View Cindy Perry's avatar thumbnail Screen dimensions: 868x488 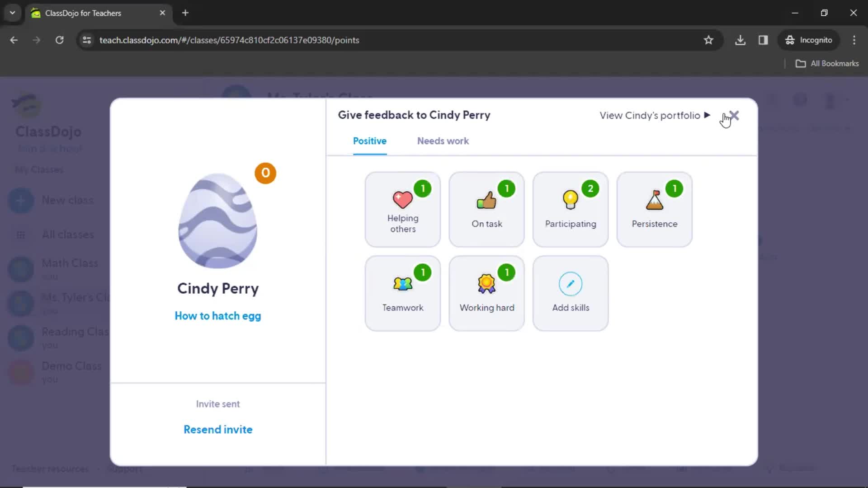(x=217, y=221)
